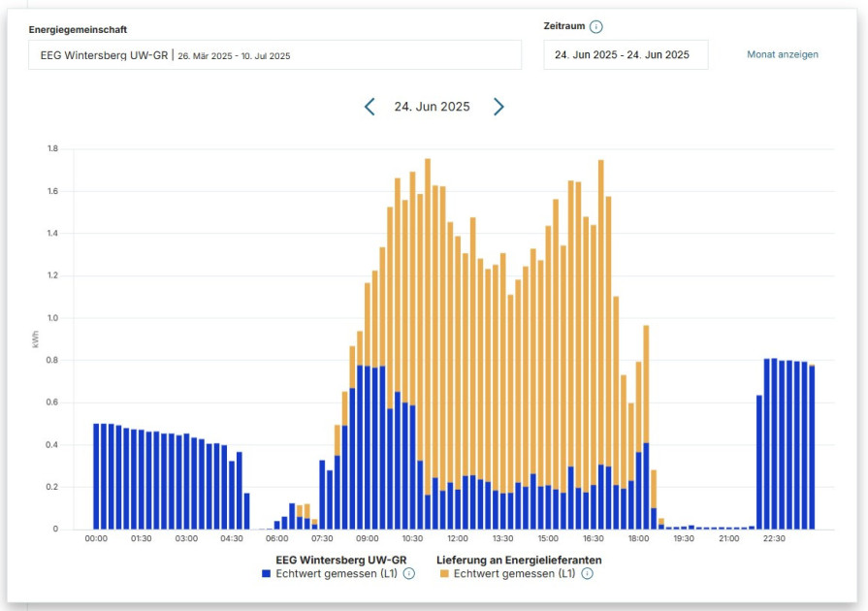Open info icon beside Lieferung an Energielieferanten entry
This screenshot has width=868, height=611.
tap(588, 574)
